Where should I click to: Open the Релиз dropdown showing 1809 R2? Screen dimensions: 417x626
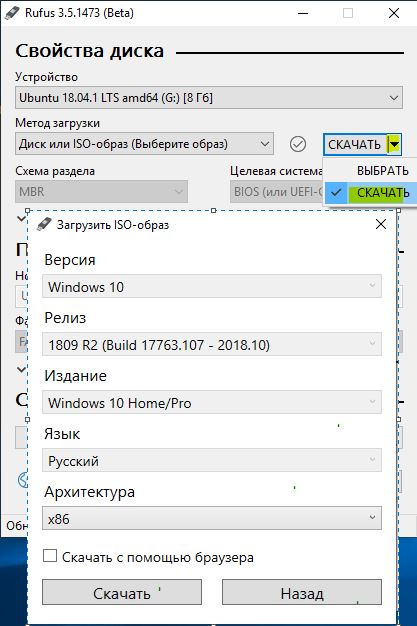coord(212,345)
